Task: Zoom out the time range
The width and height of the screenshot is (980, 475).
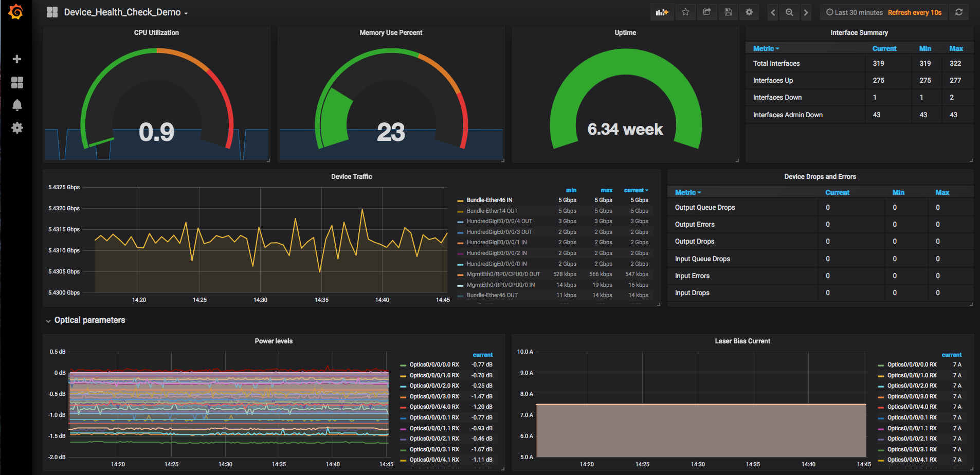Action: 789,12
